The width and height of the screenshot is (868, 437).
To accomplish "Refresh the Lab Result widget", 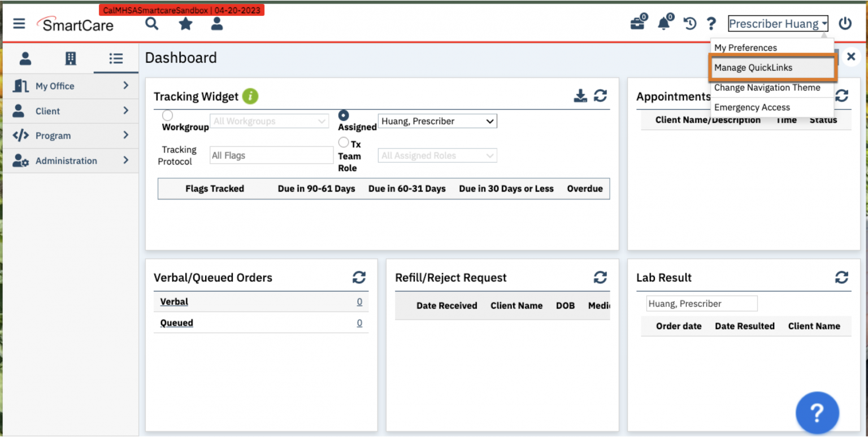I will click(842, 278).
